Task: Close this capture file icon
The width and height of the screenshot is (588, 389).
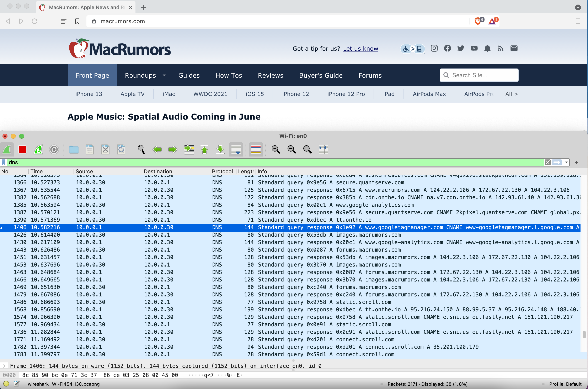Action: (105, 149)
